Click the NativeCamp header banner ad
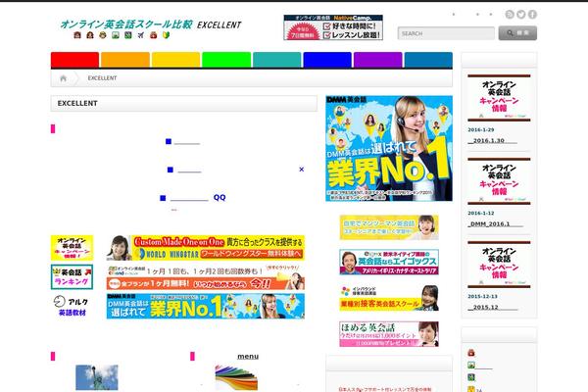The height and width of the screenshot is (392, 588). [333, 27]
